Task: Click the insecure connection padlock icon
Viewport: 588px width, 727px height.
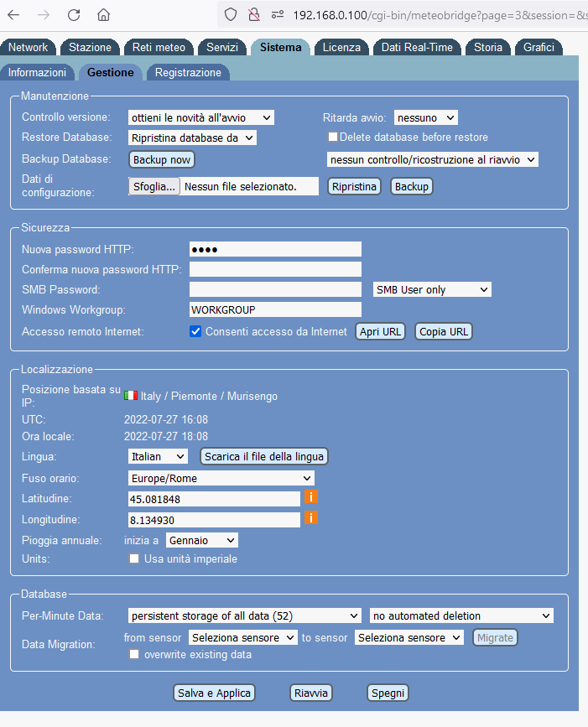Action: [x=254, y=15]
